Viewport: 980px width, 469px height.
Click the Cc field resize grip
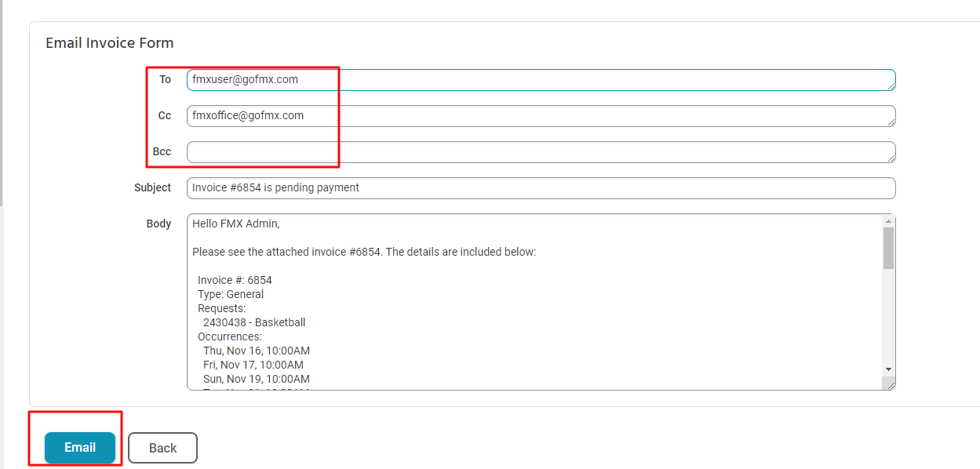(891, 122)
